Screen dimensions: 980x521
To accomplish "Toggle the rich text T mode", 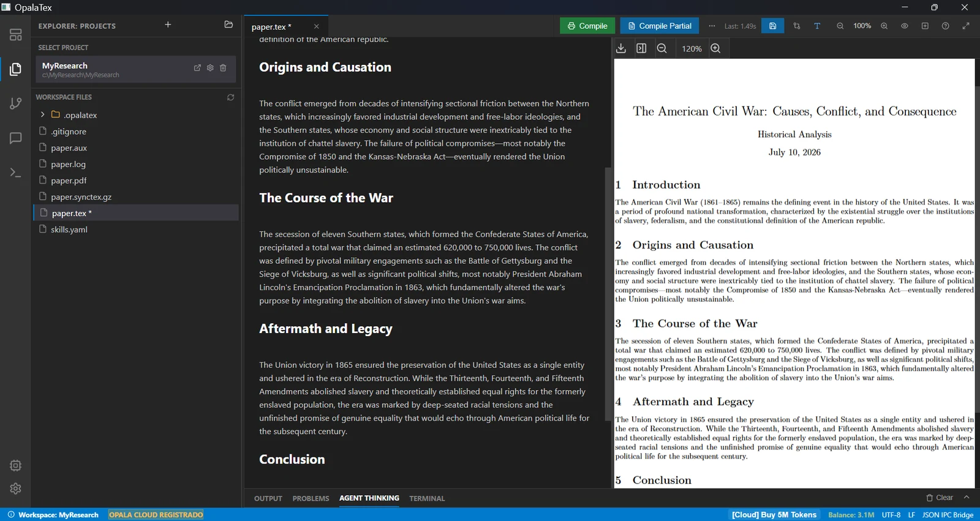I will (817, 26).
